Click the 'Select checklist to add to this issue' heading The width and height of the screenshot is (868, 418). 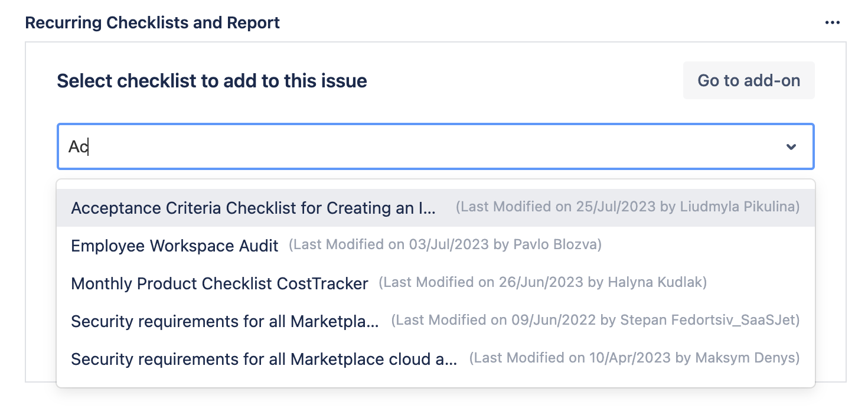pyautogui.click(x=211, y=80)
